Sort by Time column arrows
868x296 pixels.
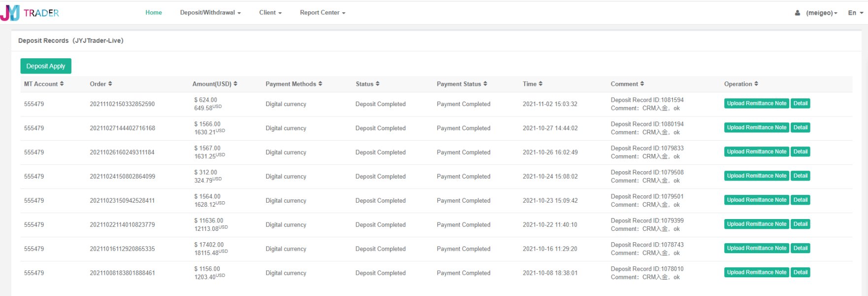coord(540,84)
